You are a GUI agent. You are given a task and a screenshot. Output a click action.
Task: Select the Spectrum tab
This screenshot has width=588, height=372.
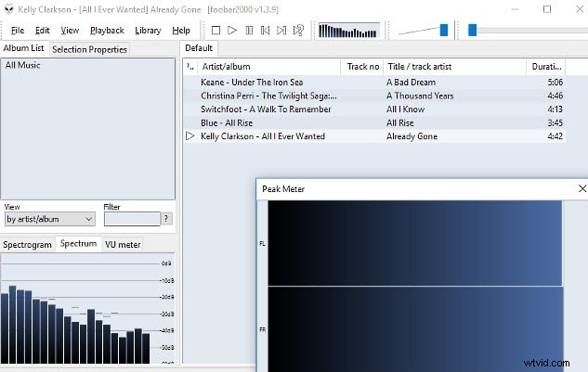(x=78, y=244)
